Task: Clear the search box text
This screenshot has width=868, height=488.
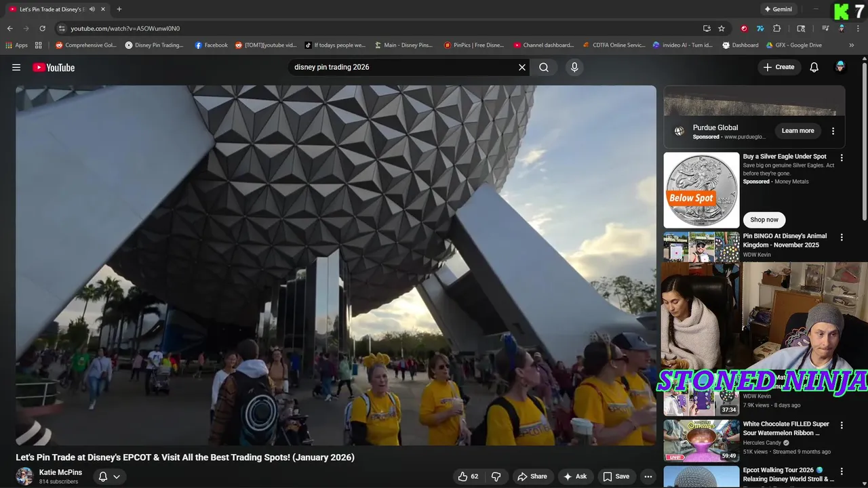Action: 522,67
